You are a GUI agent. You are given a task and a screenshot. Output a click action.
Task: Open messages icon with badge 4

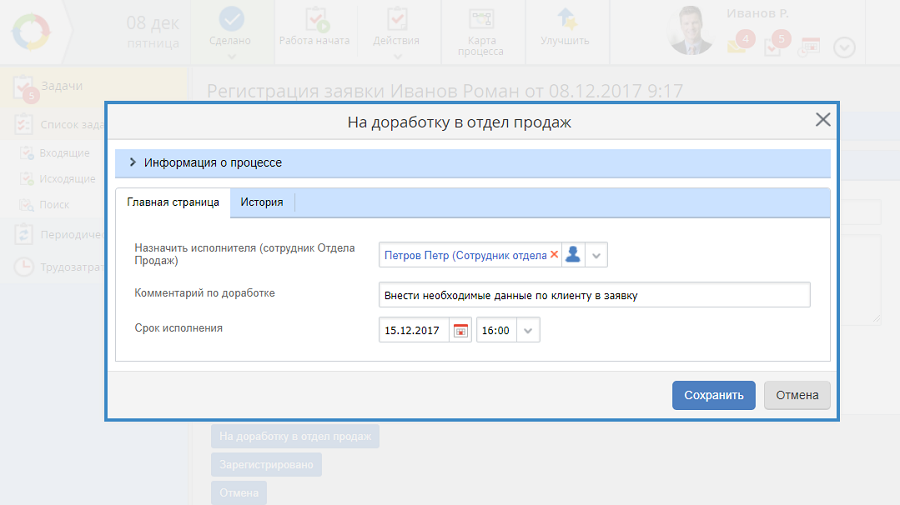pyautogui.click(x=738, y=45)
